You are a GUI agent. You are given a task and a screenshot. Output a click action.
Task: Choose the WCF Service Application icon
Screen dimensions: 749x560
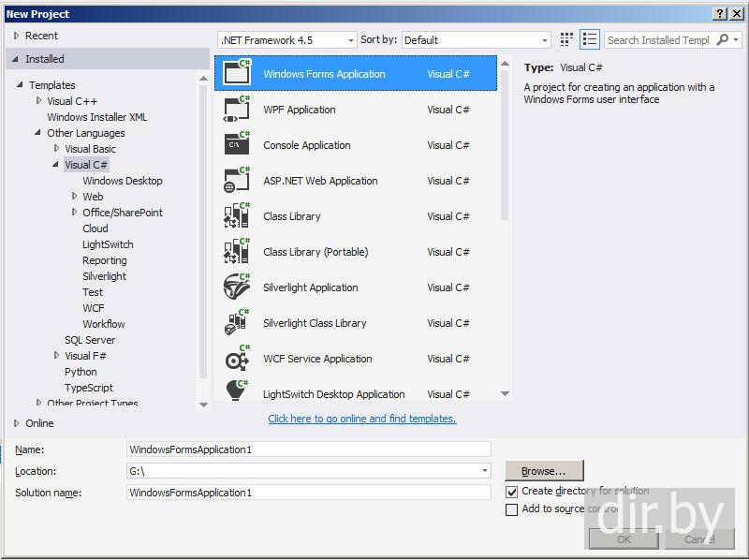[x=237, y=359]
